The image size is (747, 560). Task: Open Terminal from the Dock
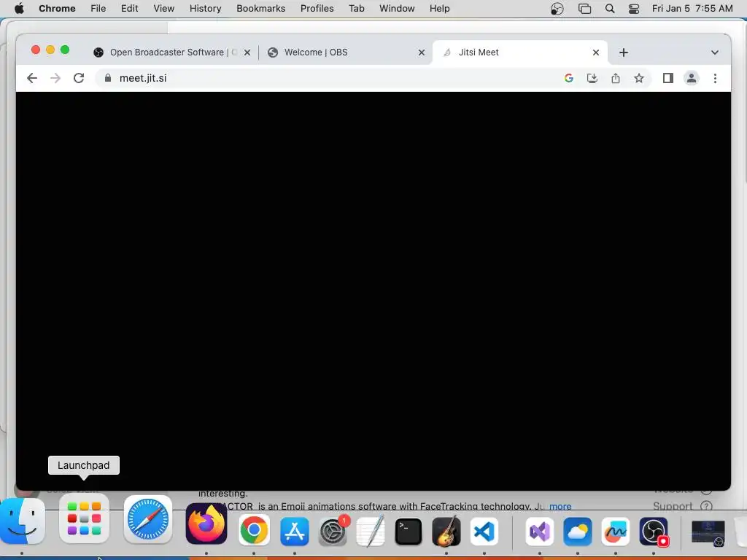[409, 532]
